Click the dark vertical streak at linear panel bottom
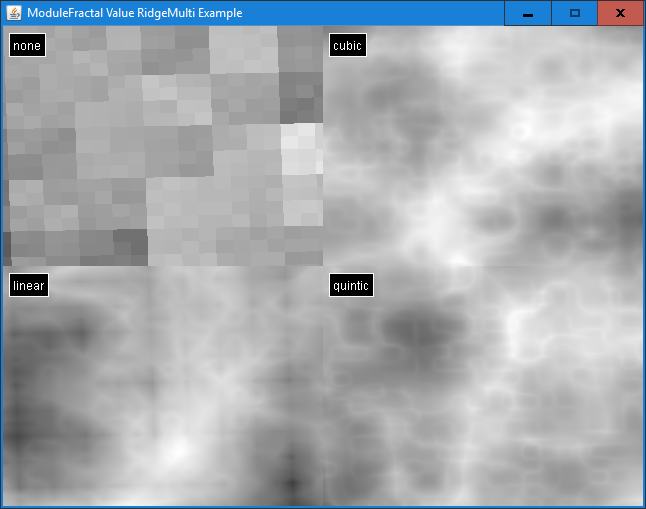The height and width of the screenshot is (509, 646). 291,480
